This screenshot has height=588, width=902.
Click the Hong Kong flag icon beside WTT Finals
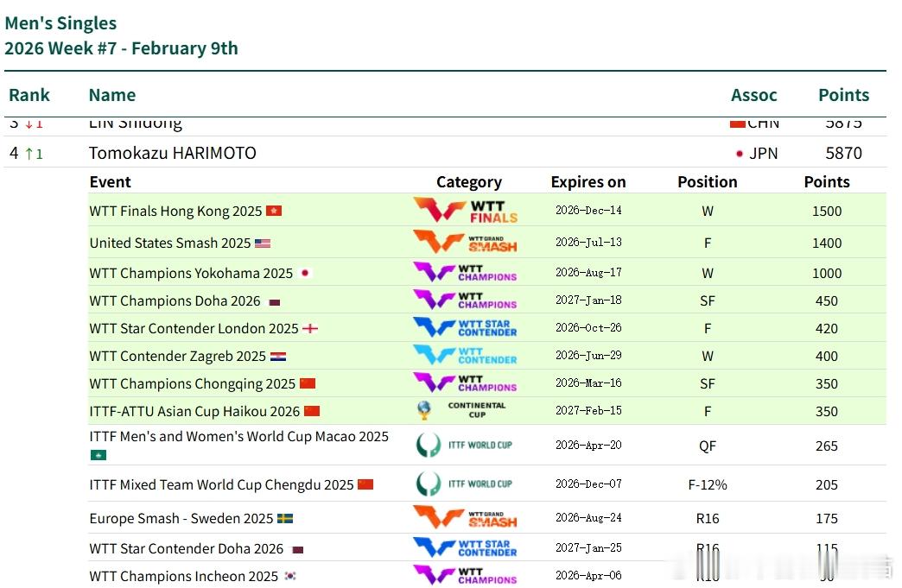point(274,211)
